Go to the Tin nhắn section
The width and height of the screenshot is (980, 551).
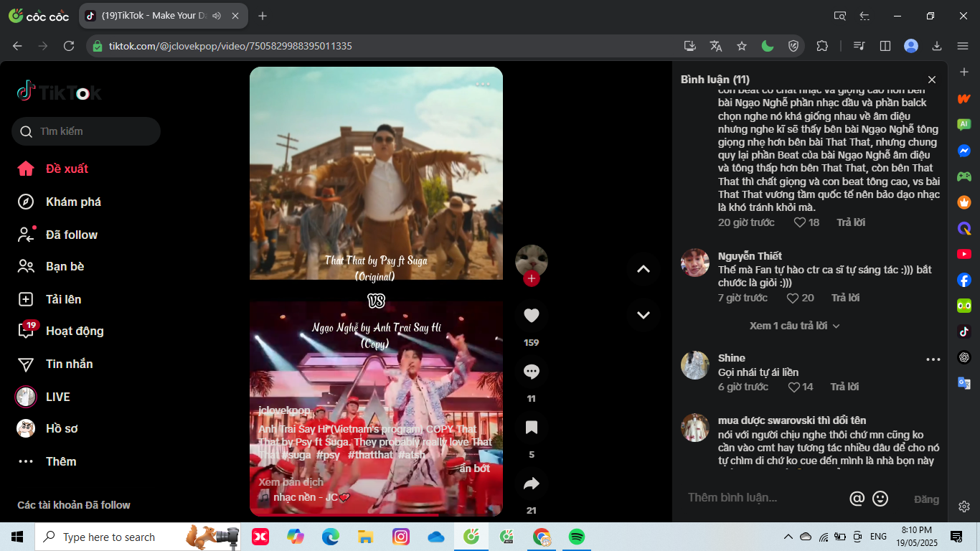click(x=69, y=364)
